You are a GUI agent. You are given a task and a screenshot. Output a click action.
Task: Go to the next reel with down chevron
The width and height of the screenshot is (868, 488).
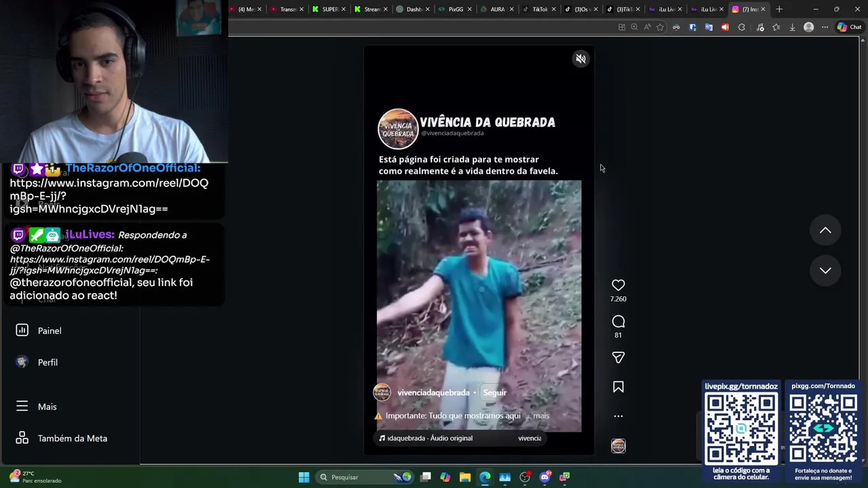coord(825,270)
